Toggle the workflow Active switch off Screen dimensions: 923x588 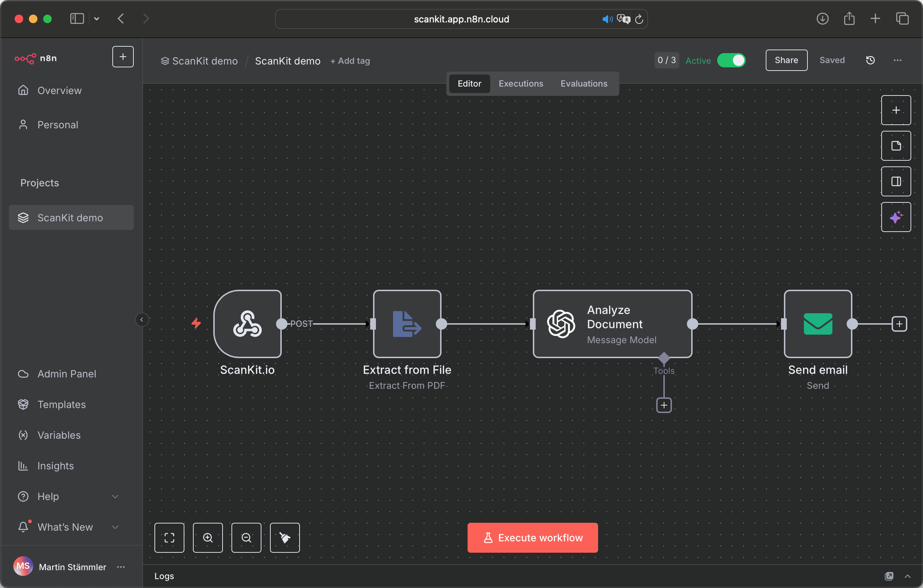tap(731, 60)
